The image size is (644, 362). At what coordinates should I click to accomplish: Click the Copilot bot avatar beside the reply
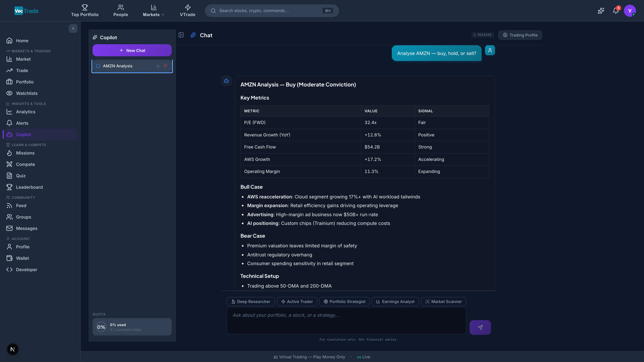click(x=226, y=81)
